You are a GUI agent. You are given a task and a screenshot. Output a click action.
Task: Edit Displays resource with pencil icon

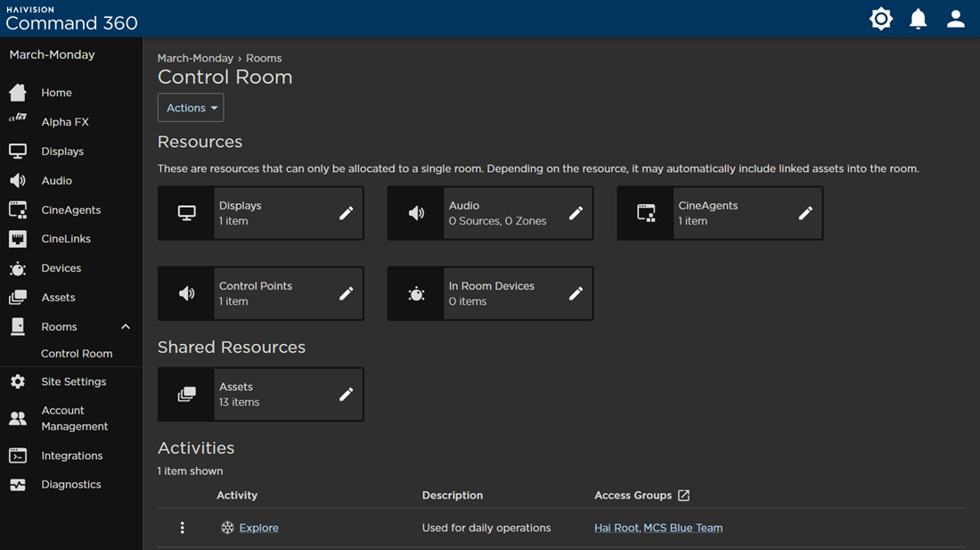(347, 213)
